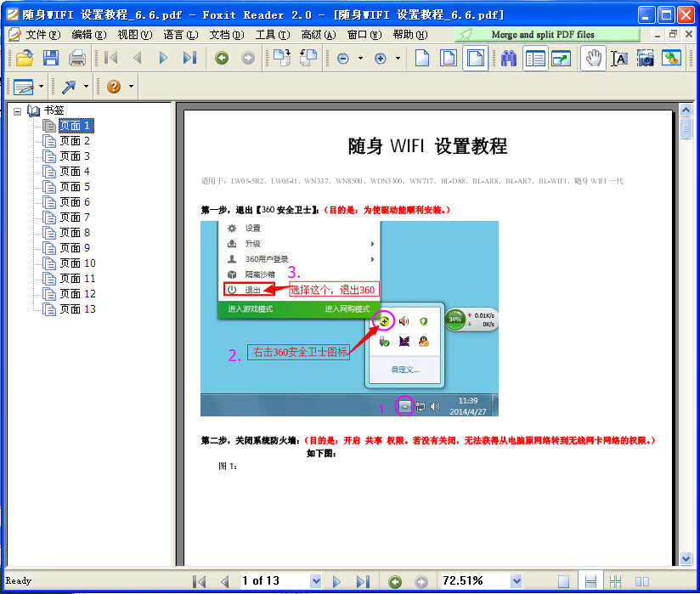Open the 视图(V) menu

tap(135, 34)
